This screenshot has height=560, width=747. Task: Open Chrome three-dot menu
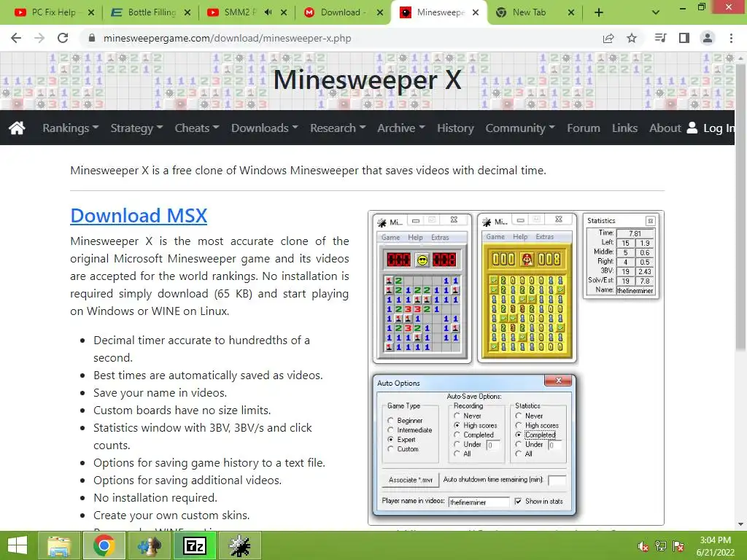[731, 38]
